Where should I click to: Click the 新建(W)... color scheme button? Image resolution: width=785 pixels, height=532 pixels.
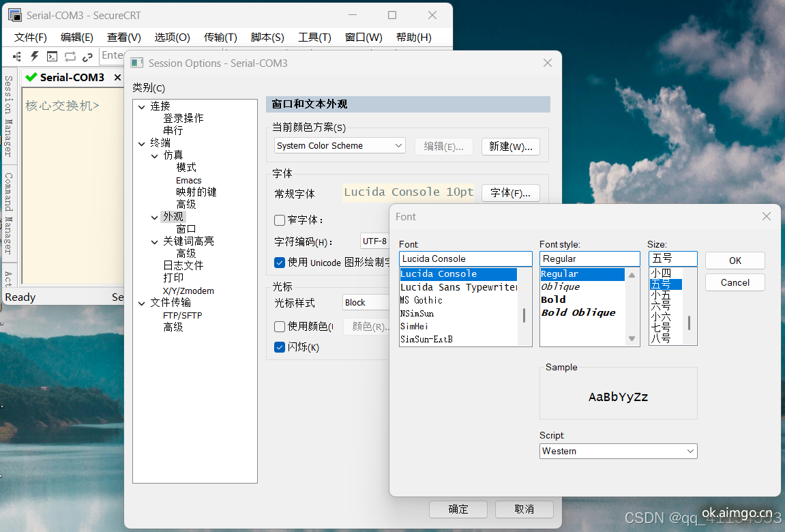click(510, 147)
